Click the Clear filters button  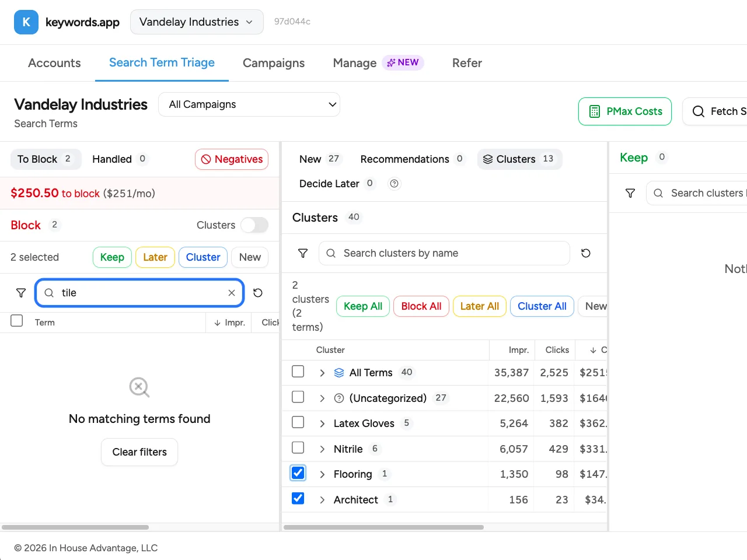(139, 452)
